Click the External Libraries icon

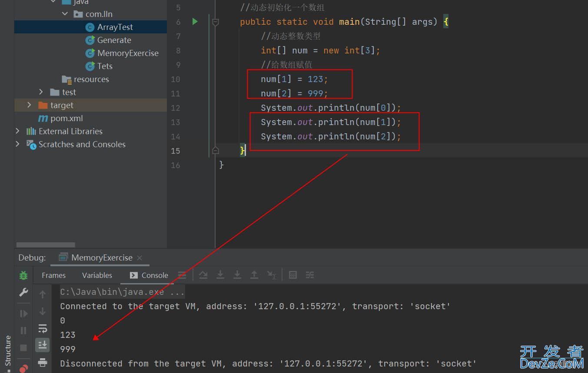31,131
